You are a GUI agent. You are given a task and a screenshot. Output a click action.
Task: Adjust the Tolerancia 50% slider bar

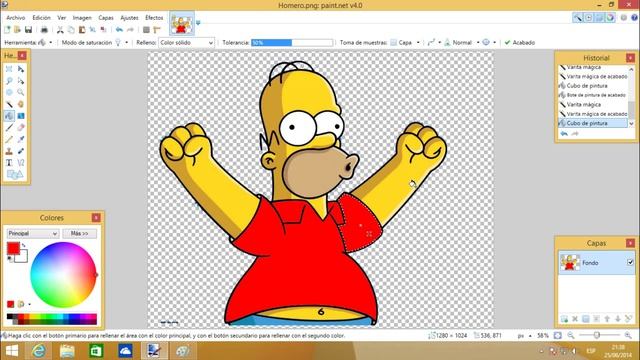[x=292, y=42]
